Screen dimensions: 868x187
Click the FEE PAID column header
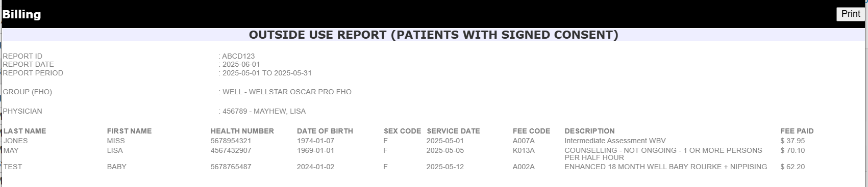797,131
